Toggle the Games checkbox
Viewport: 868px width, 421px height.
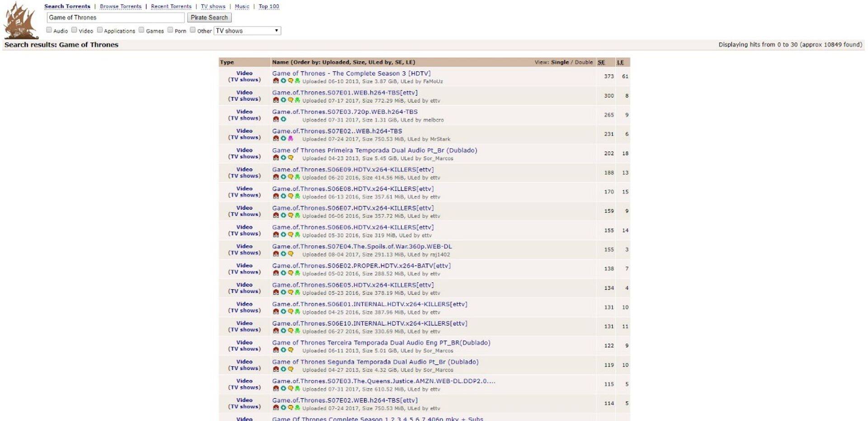(x=142, y=30)
